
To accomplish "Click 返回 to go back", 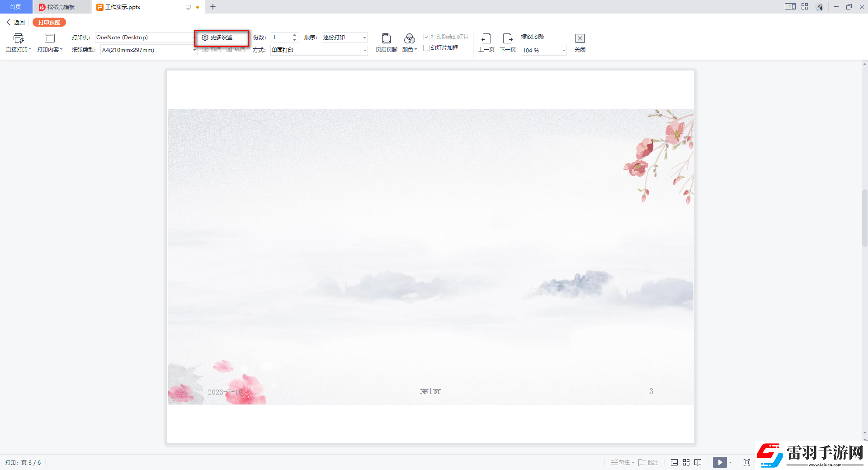I will [16, 22].
